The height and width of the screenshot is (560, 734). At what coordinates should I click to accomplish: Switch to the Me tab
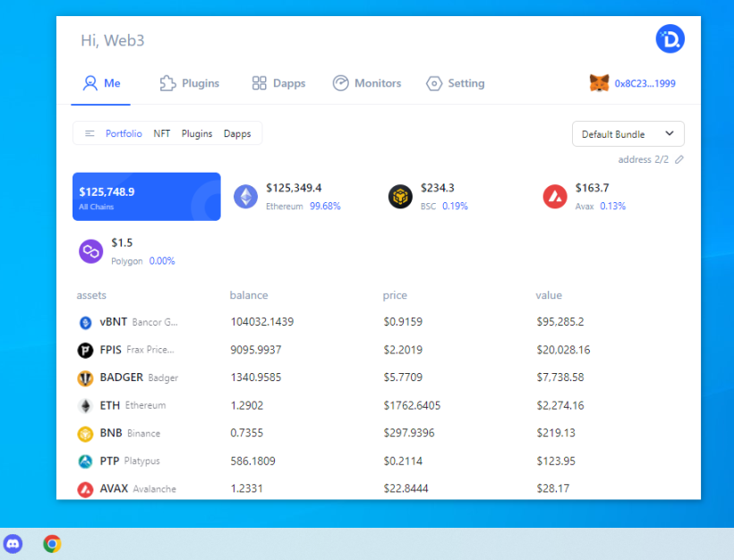tap(101, 83)
